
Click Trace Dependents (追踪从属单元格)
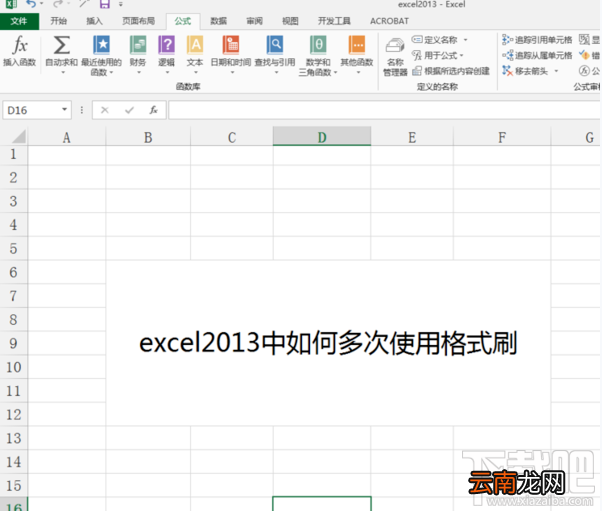pos(537,56)
